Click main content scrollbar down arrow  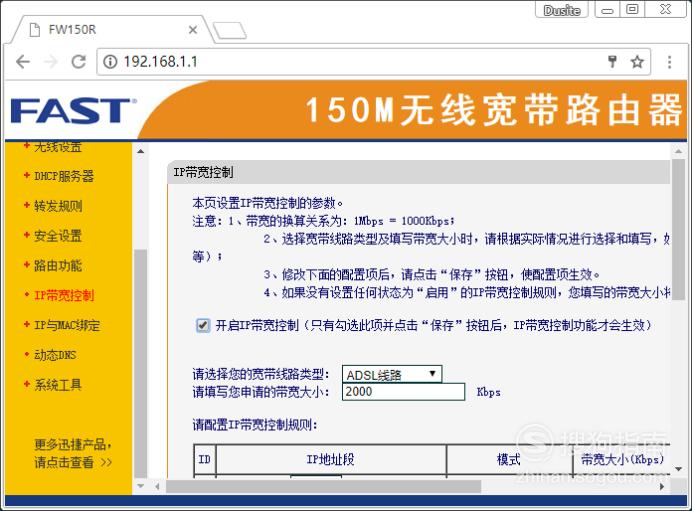pyautogui.click(x=678, y=469)
